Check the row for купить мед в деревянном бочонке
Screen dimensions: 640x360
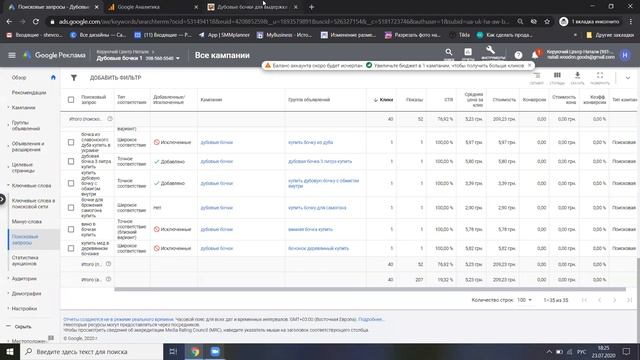click(x=71, y=248)
